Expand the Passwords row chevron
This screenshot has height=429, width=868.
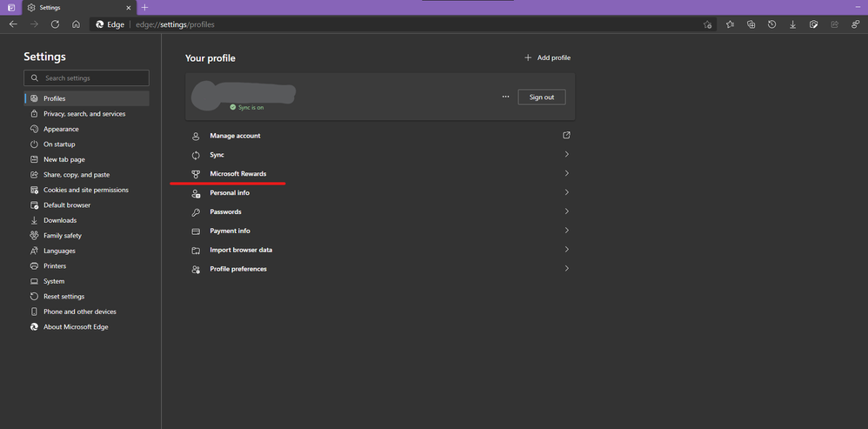pos(566,211)
